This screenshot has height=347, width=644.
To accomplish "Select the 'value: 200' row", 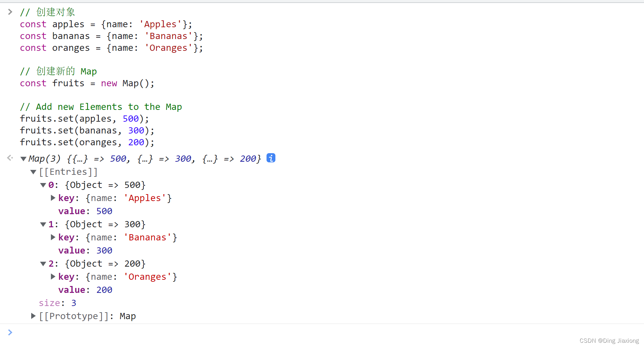I will pos(85,290).
